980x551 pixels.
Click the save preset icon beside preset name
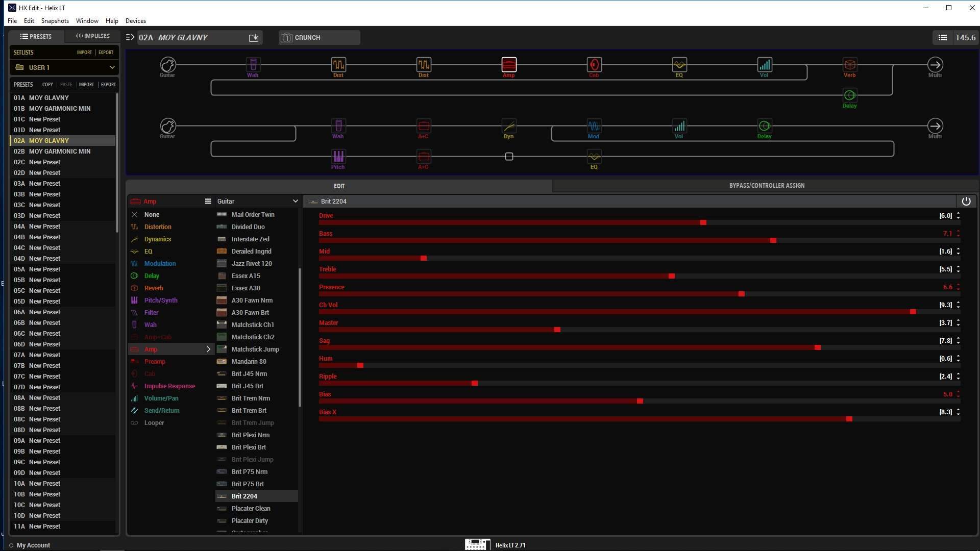click(x=254, y=38)
